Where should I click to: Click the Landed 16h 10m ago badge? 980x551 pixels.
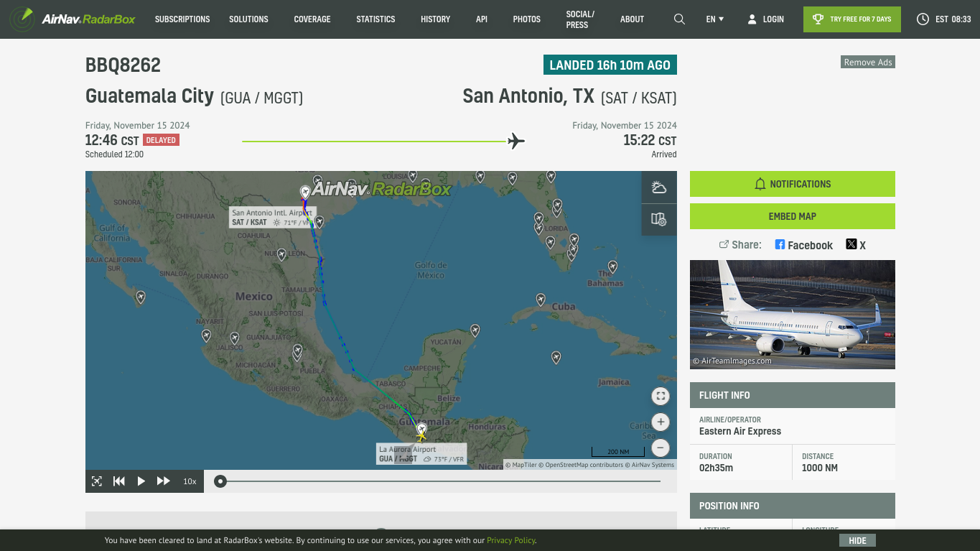pyautogui.click(x=610, y=65)
